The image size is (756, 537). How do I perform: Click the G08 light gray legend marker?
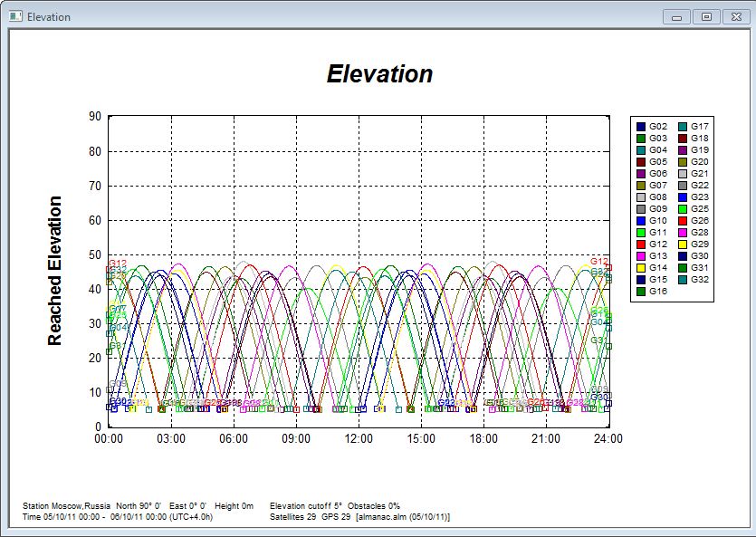(641, 197)
